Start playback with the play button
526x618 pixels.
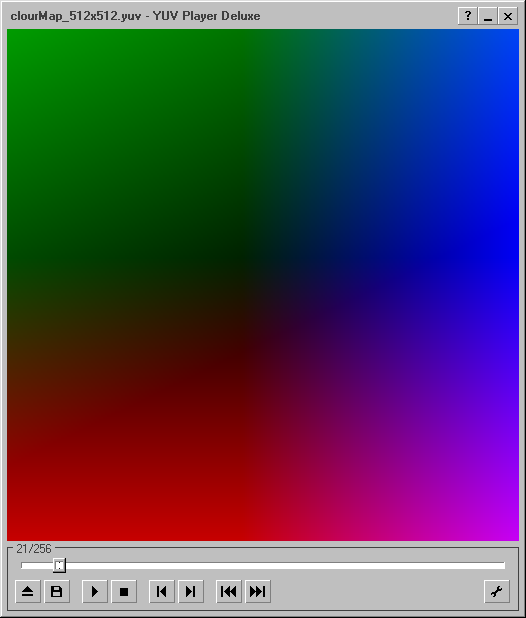pyautogui.click(x=95, y=591)
